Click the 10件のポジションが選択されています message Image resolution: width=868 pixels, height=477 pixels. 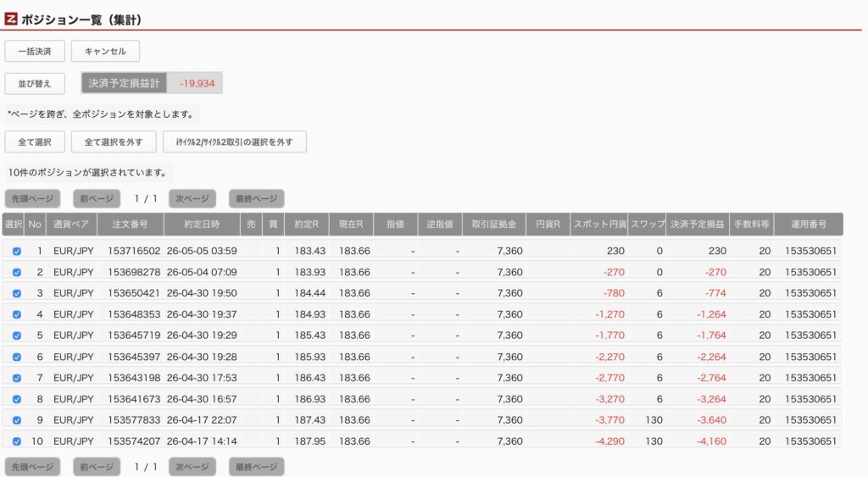pos(87,173)
